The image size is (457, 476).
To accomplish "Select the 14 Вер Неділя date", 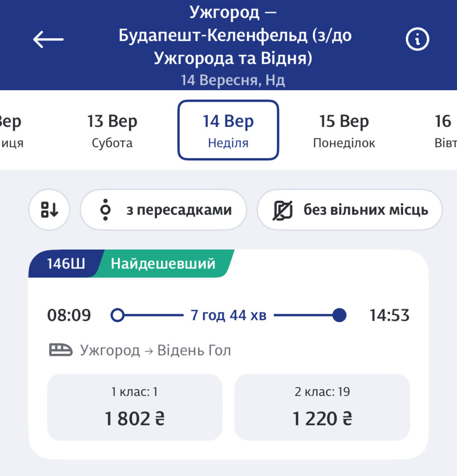I will (x=228, y=130).
